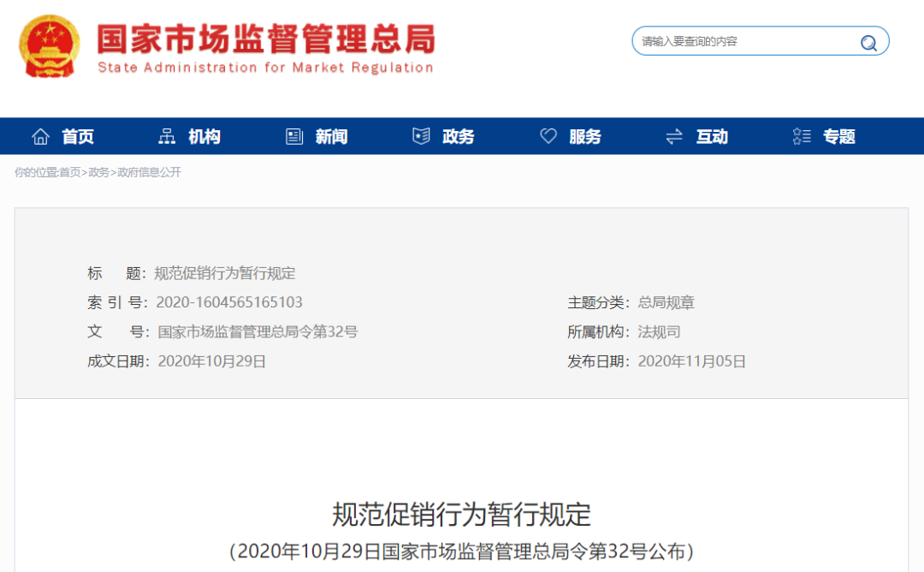Click the home icon in navigation
924x572 pixels.
coord(40,136)
